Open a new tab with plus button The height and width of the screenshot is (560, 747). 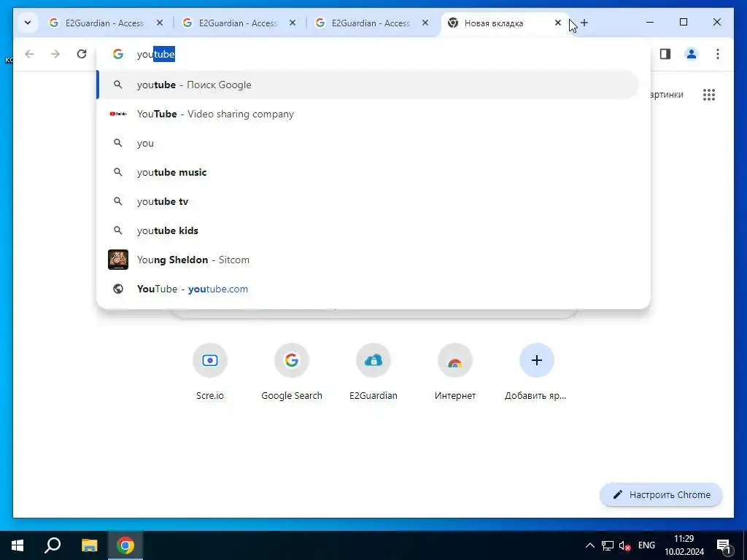point(584,23)
